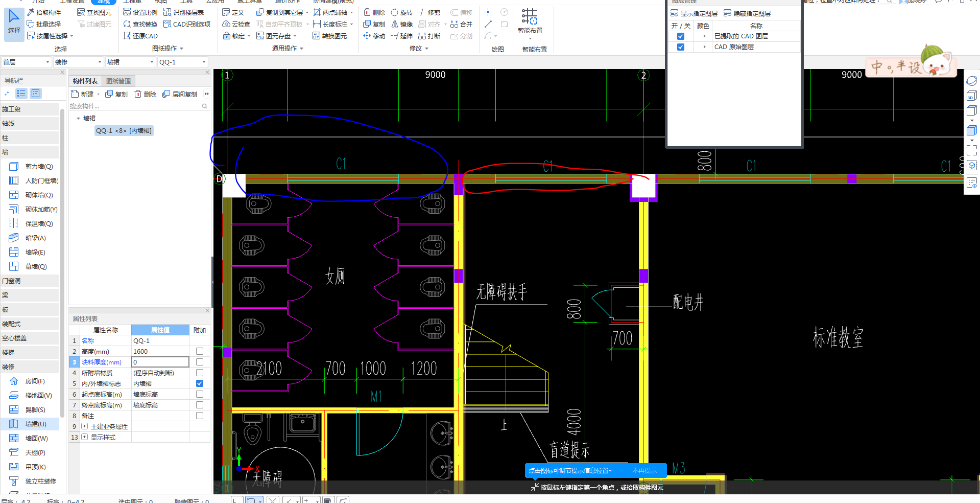Open 楼梯 navigation section
The width and height of the screenshot is (980, 503).
(30, 352)
